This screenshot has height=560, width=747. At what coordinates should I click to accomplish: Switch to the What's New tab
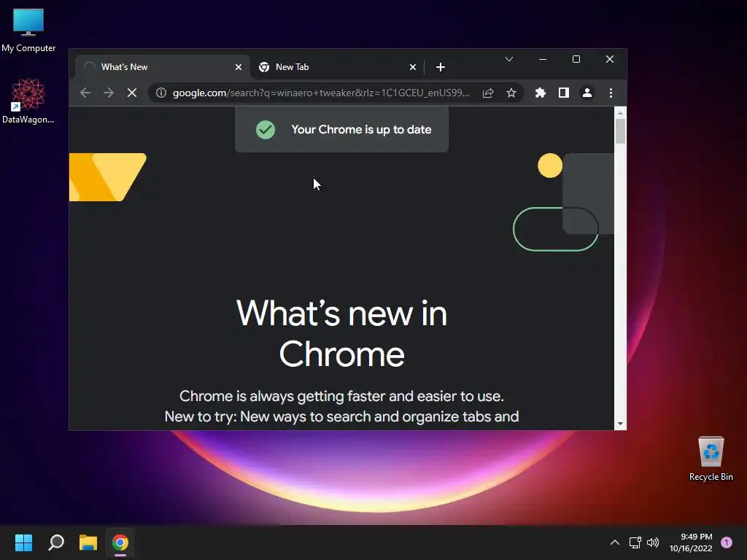click(162, 67)
